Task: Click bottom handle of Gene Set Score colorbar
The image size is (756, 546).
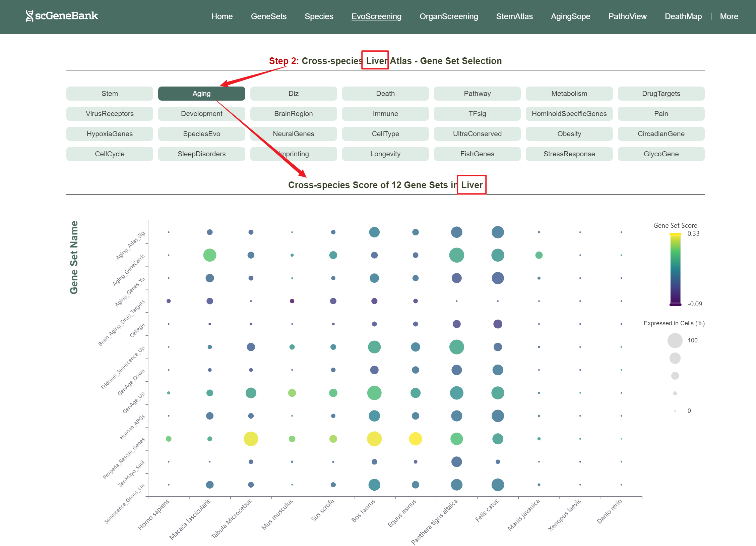Action: tap(675, 305)
